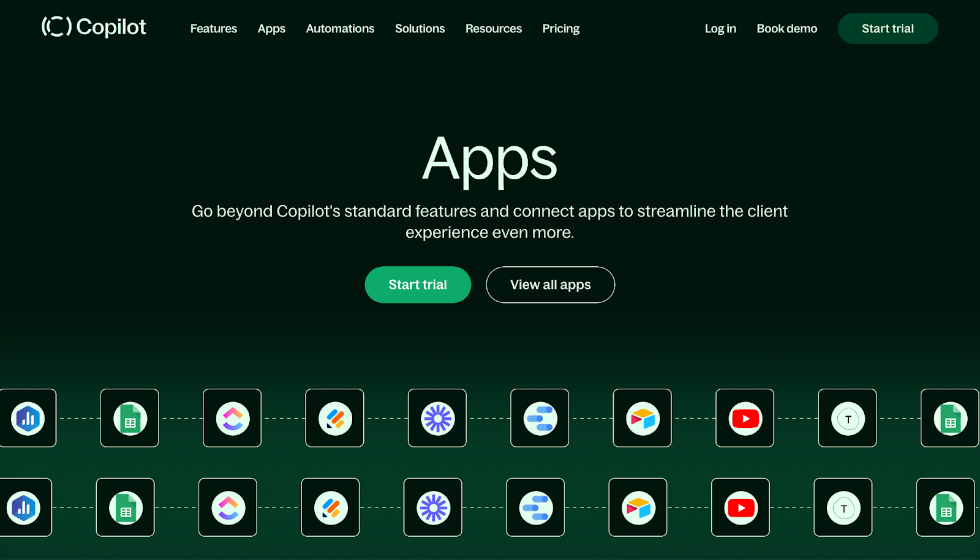980x560 pixels.
Task: Click the 'Go beyond Copilot's standard features' description text
Action: (x=490, y=222)
